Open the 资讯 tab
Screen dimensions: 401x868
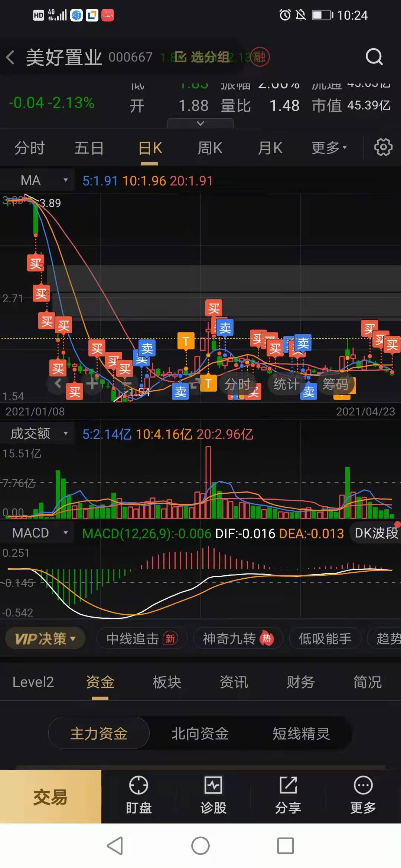pyautogui.click(x=234, y=682)
